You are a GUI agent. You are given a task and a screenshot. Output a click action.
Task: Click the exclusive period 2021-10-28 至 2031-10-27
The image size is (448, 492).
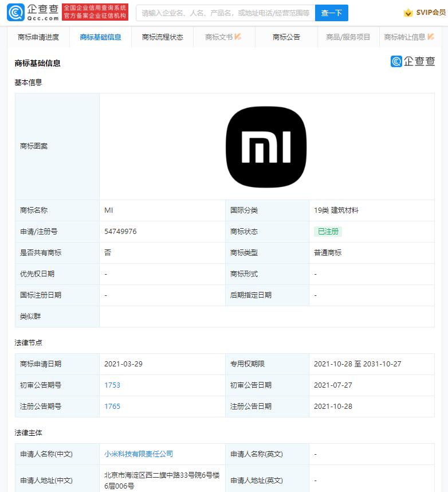coord(357,364)
